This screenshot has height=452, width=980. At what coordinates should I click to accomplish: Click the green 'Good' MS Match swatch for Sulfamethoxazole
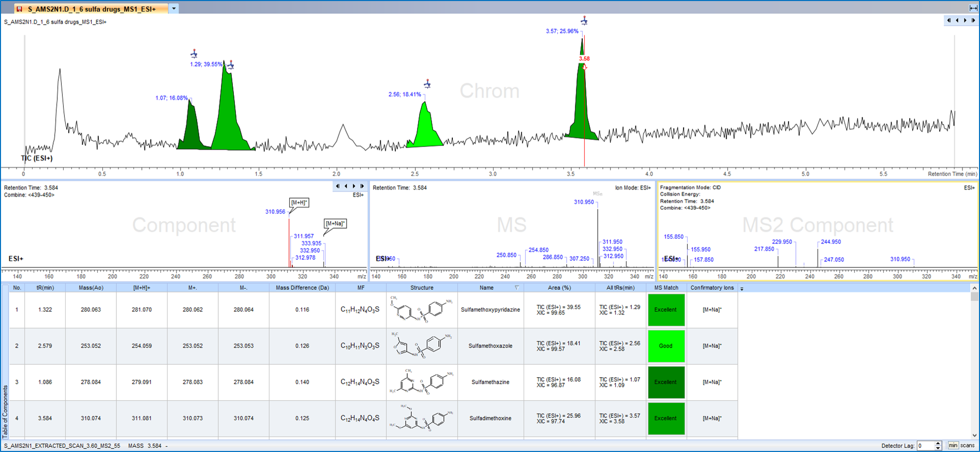point(666,346)
